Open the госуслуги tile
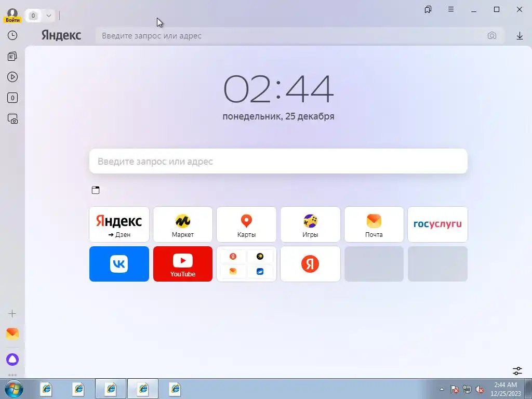The height and width of the screenshot is (399, 532). point(437,224)
